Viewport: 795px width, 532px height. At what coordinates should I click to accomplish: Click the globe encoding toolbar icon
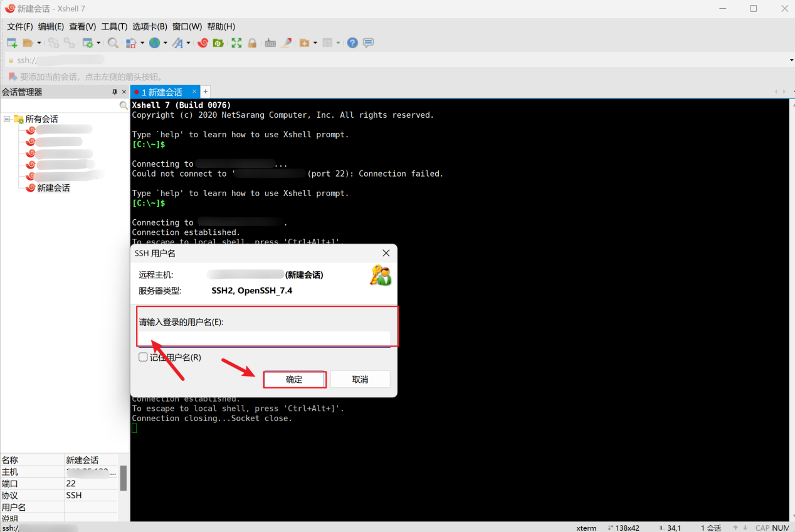tap(154, 43)
